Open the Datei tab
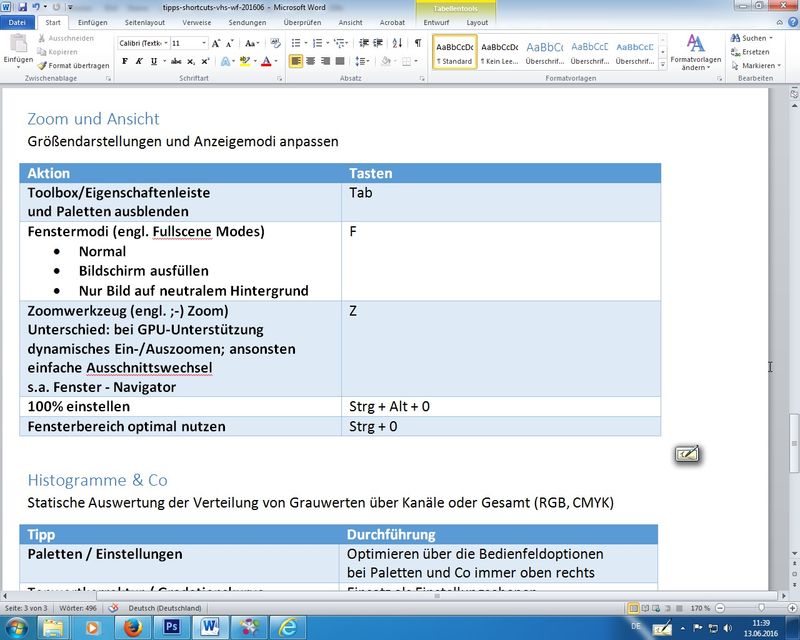Viewport: 800px width, 640px height. pyautogui.click(x=18, y=22)
